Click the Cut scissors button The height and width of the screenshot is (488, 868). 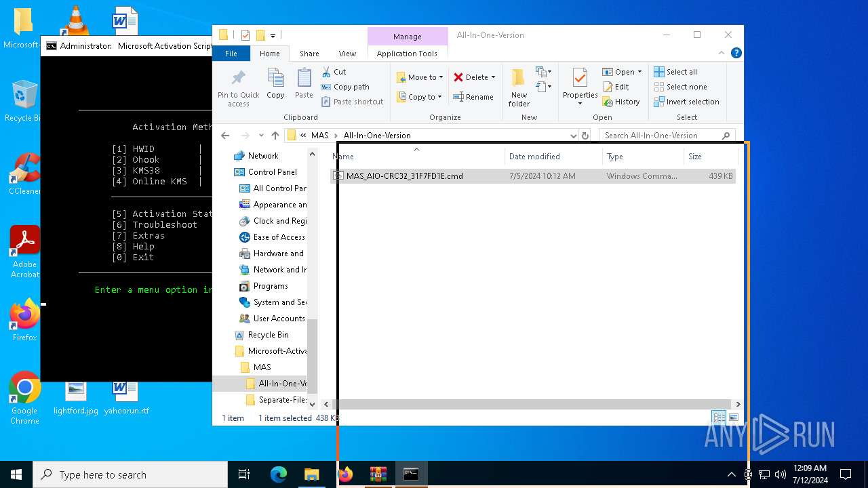[334, 72]
